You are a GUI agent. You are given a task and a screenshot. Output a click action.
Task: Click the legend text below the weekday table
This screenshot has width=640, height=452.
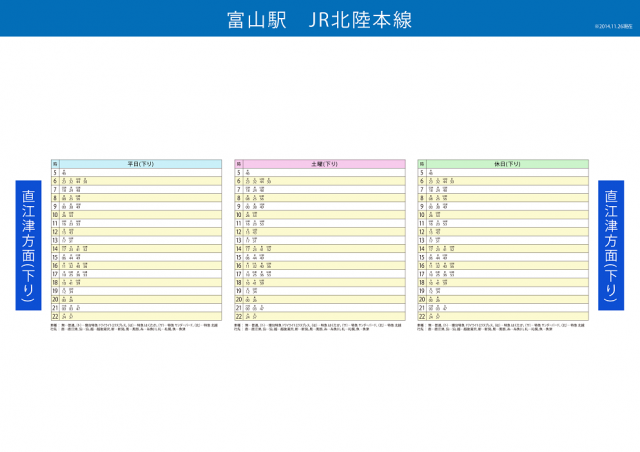(134, 327)
